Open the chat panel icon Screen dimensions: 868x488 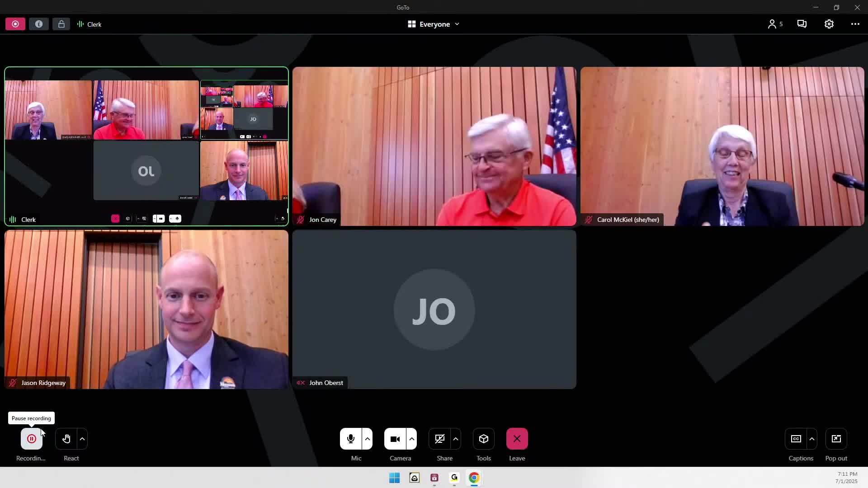tap(802, 24)
